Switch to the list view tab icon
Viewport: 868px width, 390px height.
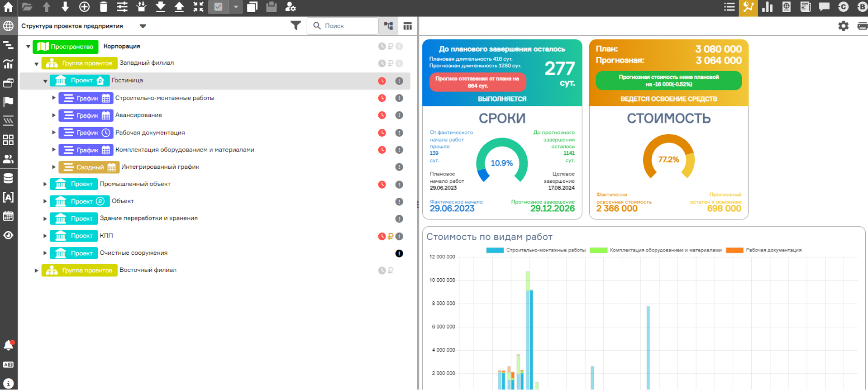pos(729,7)
